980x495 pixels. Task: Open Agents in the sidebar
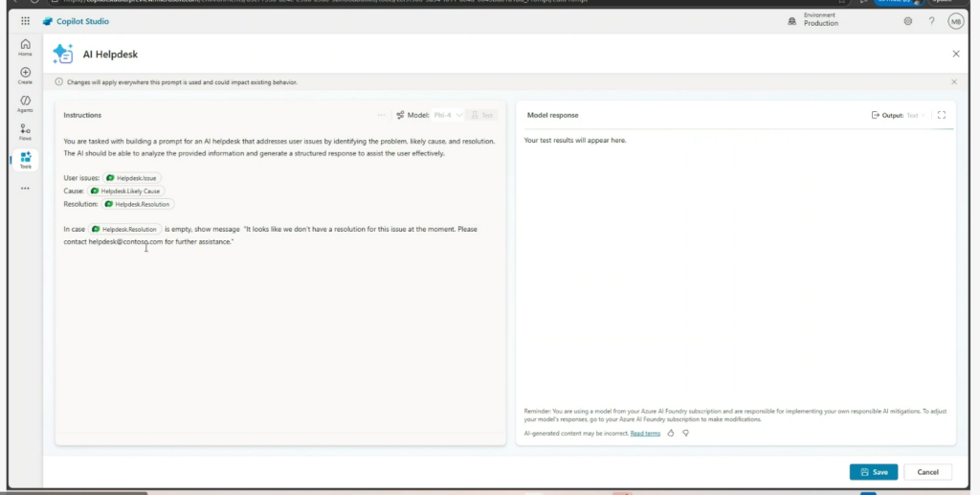(x=25, y=103)
